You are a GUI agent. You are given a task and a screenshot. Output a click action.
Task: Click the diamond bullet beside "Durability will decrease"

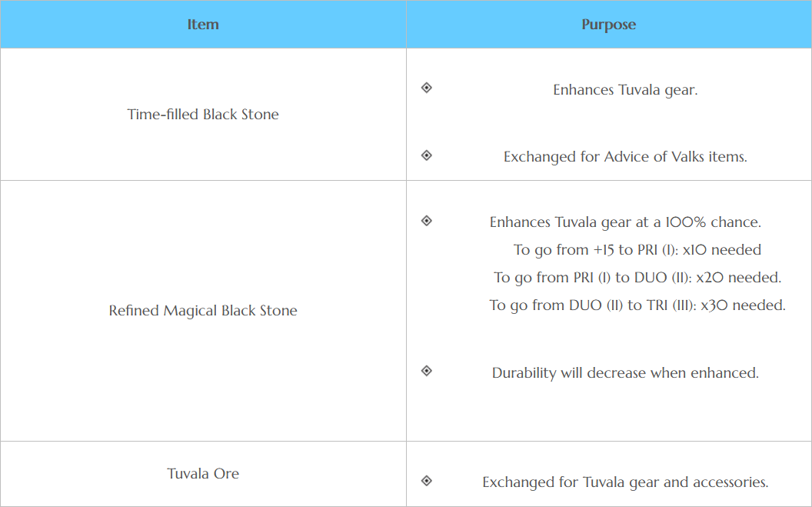click(x=427, y=371)
